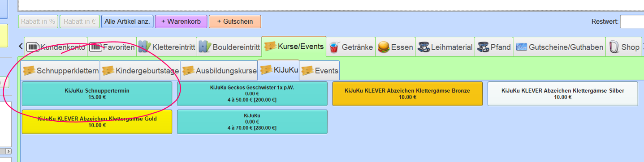Viewport: 644px width, 162px height.
Task: Select the Essen burger category
Action: point(396,47)
